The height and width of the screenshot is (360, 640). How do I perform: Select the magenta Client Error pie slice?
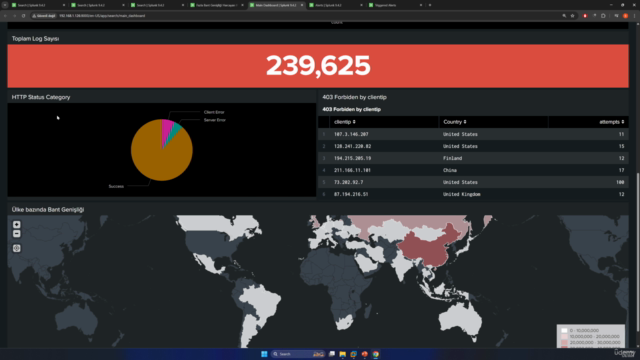[x=167, y=129]
